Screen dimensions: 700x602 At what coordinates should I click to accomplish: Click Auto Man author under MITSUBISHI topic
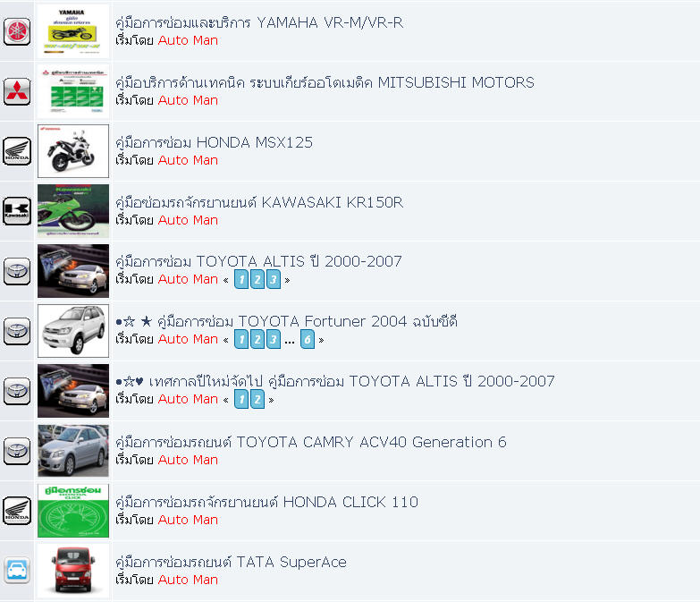(188, 100)
